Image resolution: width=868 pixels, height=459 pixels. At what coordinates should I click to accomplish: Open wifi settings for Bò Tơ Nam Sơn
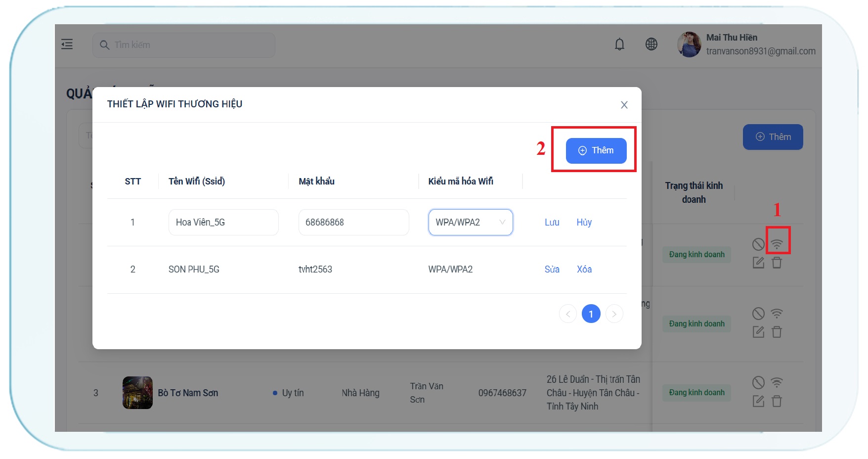tap(777, 382)
